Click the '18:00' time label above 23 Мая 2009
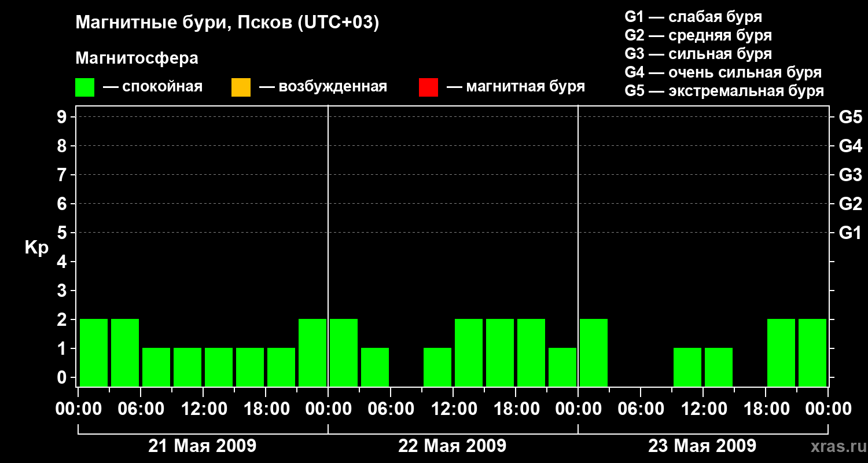The height and width of the screenshot is (463, 868). pos(766,409)
